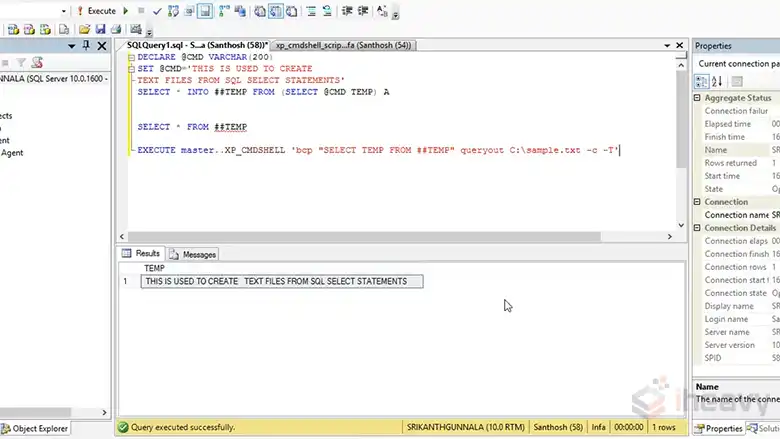Switch to the xp_cmdshell_scrip tab
The image size is (780, 439).
point(343,45)
